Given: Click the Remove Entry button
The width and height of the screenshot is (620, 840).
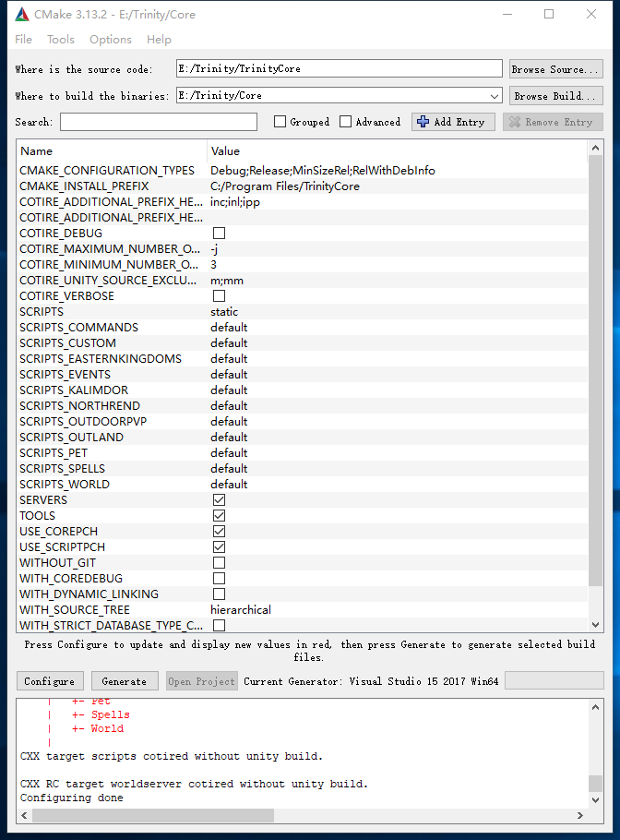Looking at the screenshot, I should (553, 122).
